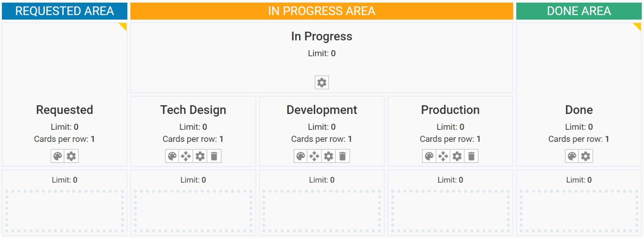Select the move icon for Tech Design column

coord(187,156)
